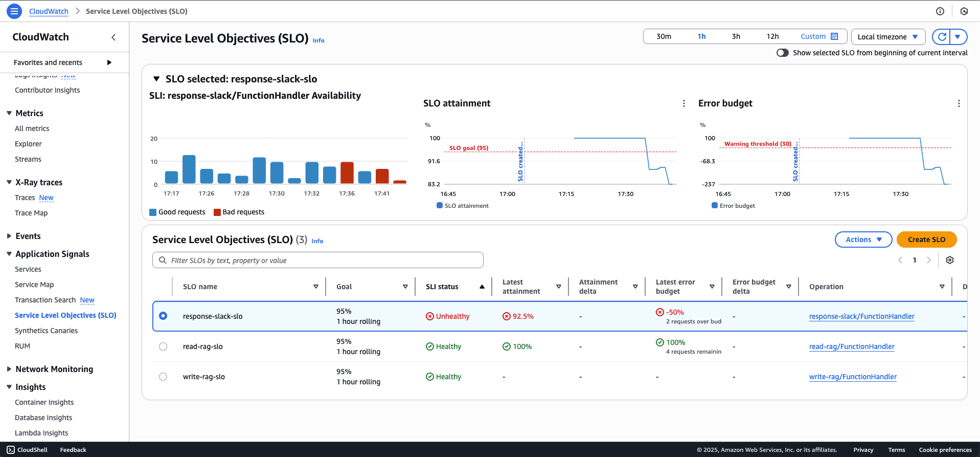Go to next page of SLO table
Screen dimensions: 980x457
point(929,260)
